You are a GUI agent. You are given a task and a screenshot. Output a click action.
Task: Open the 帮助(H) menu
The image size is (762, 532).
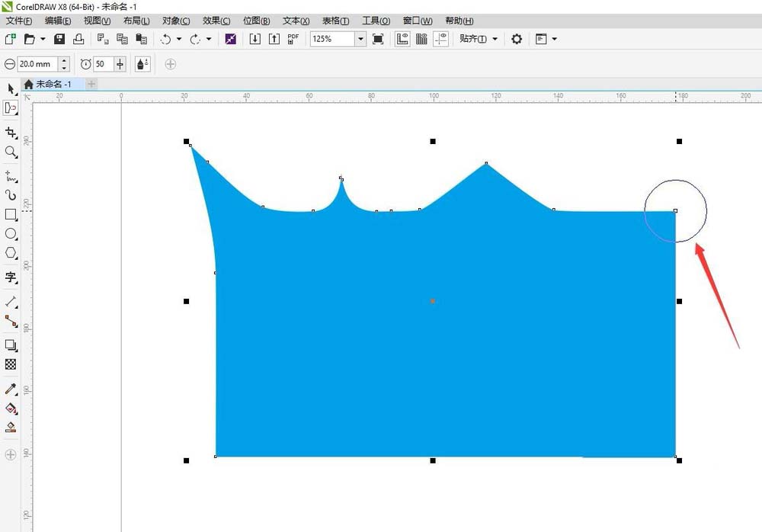click(x=459, y=21)
